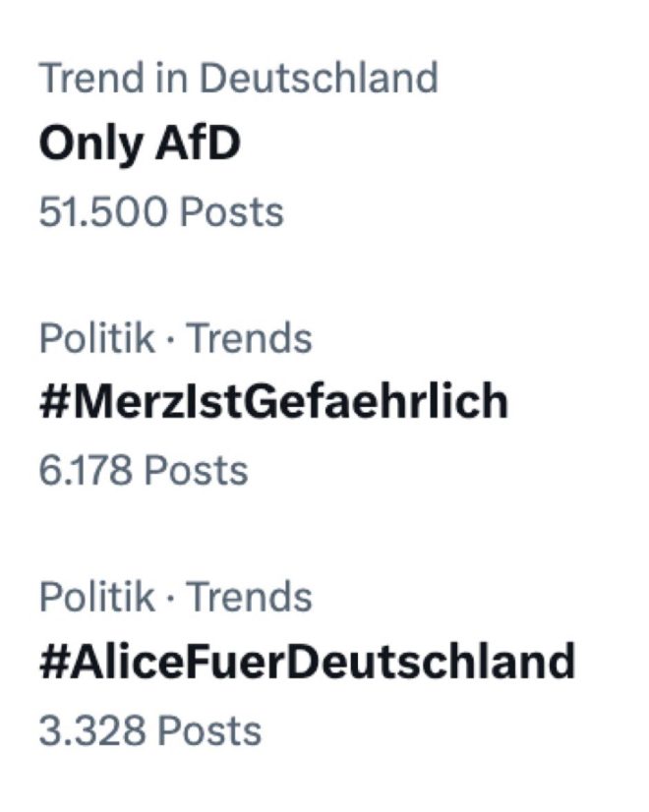Click the number "6.178" under #MerzIstGefaehrlich
The width and height of the screenshot is (649, 812).
tap(86, 471)
